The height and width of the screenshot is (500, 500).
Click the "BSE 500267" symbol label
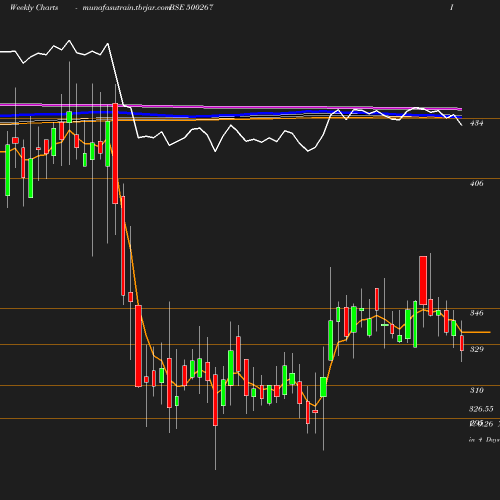point(191,8)
